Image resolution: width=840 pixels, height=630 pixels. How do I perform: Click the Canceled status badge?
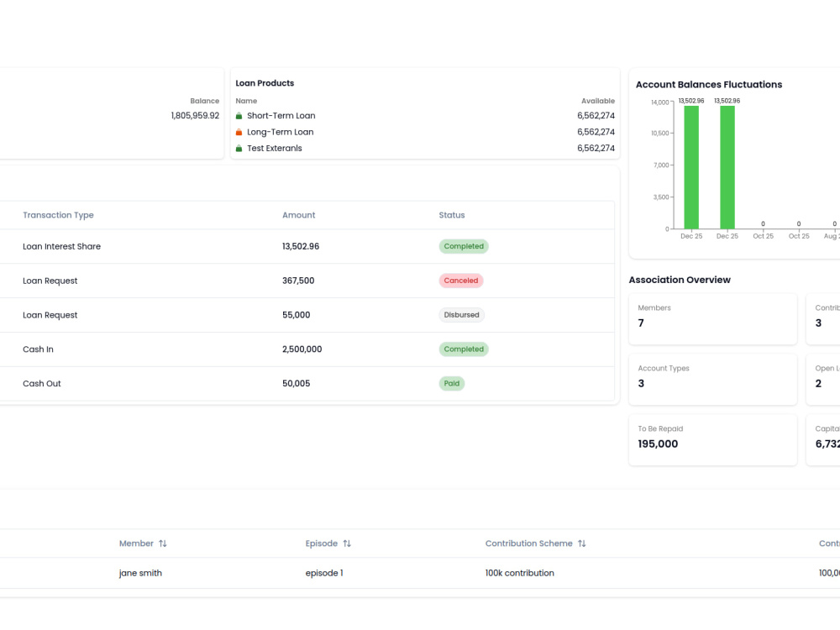pos(460,281)
